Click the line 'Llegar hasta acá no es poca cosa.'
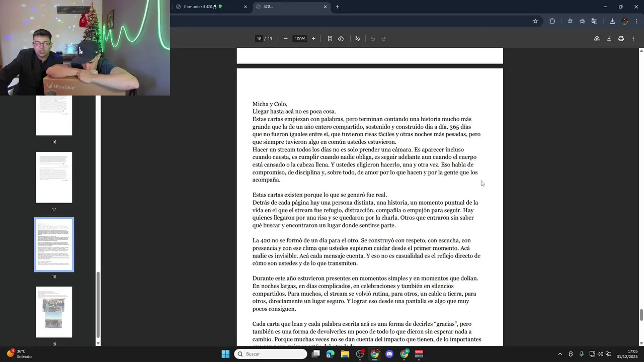 click(x=294, y=112)
